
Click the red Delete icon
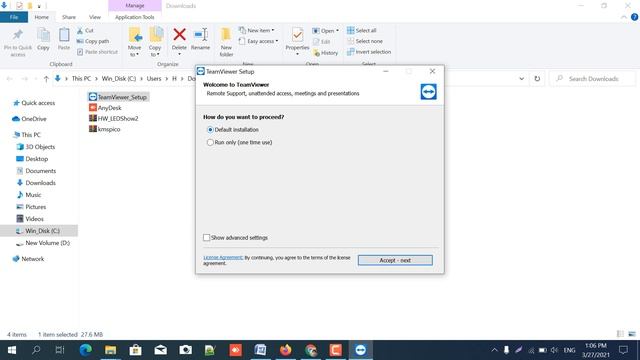click(179, 35)
